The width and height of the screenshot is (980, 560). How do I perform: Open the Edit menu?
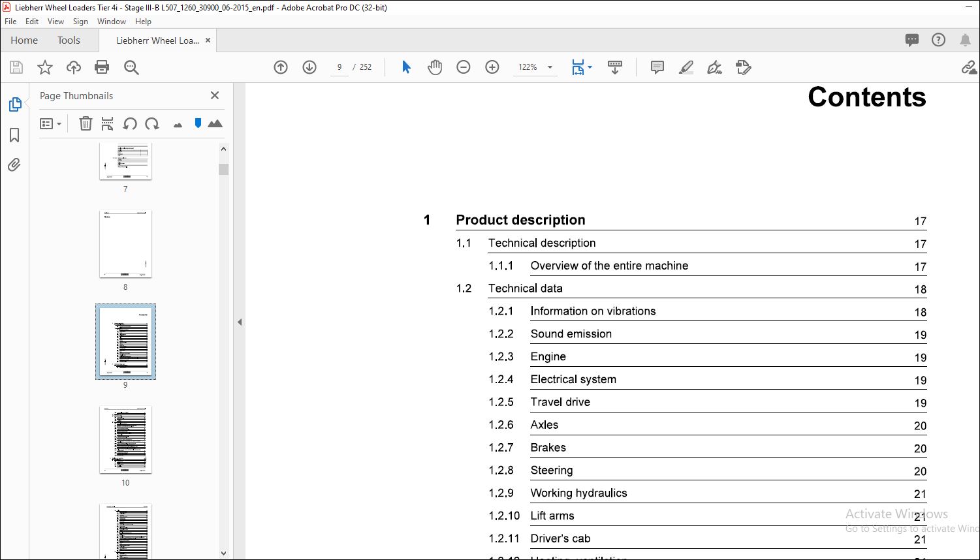(32, 22)
